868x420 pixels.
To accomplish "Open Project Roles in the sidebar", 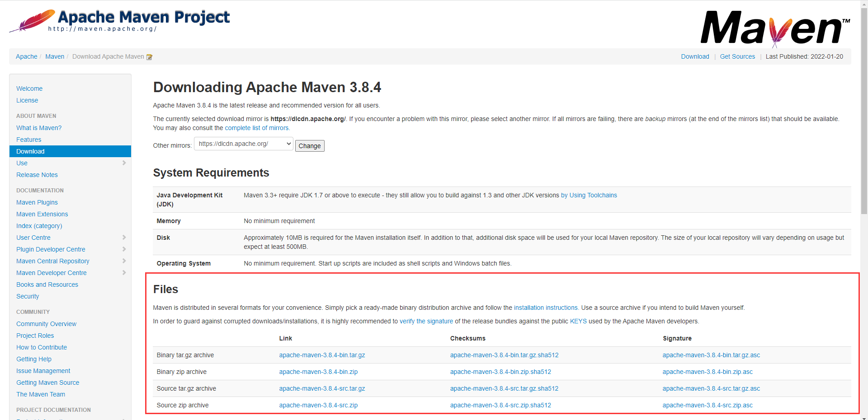I will (35, 336).
